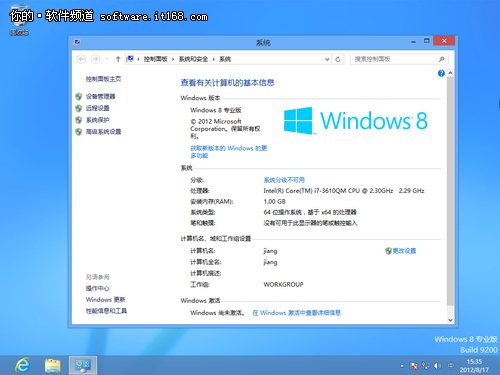Open 控制面板主页 link
The height and width of the screenshot is (375, 500).
[x=103, y=79]
